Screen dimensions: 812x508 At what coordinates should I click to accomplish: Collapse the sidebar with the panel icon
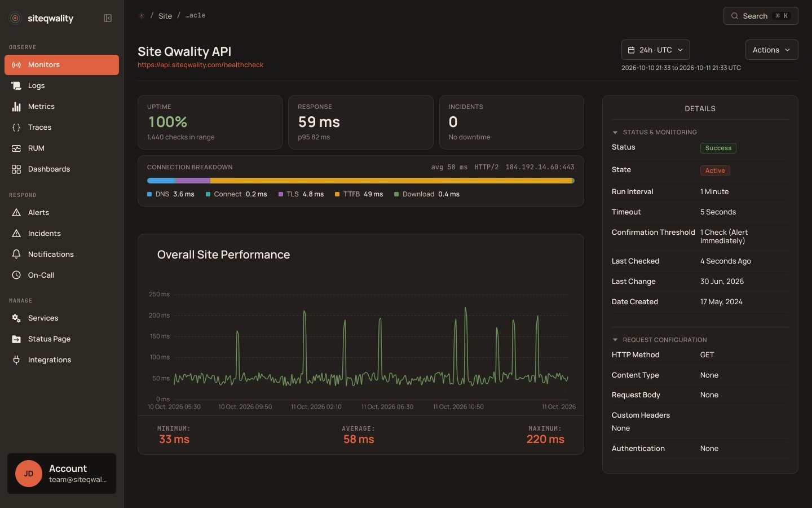108,18
